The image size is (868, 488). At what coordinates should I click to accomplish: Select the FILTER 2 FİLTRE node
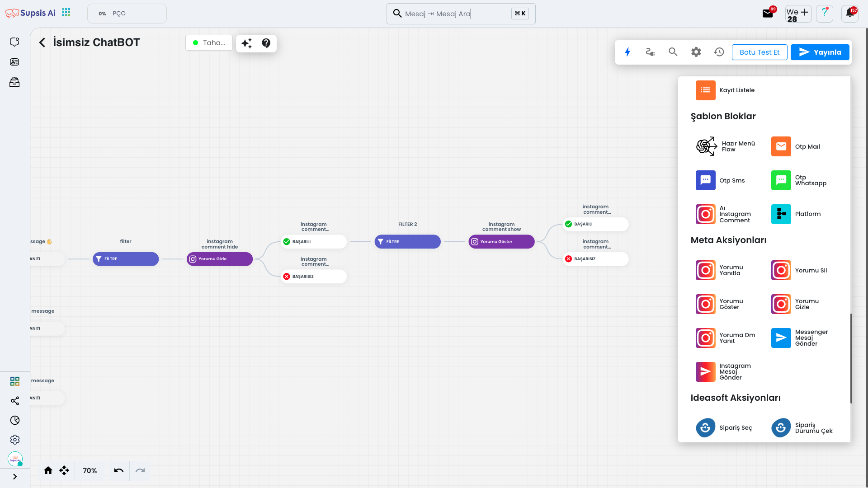click(x=407, y=242)
